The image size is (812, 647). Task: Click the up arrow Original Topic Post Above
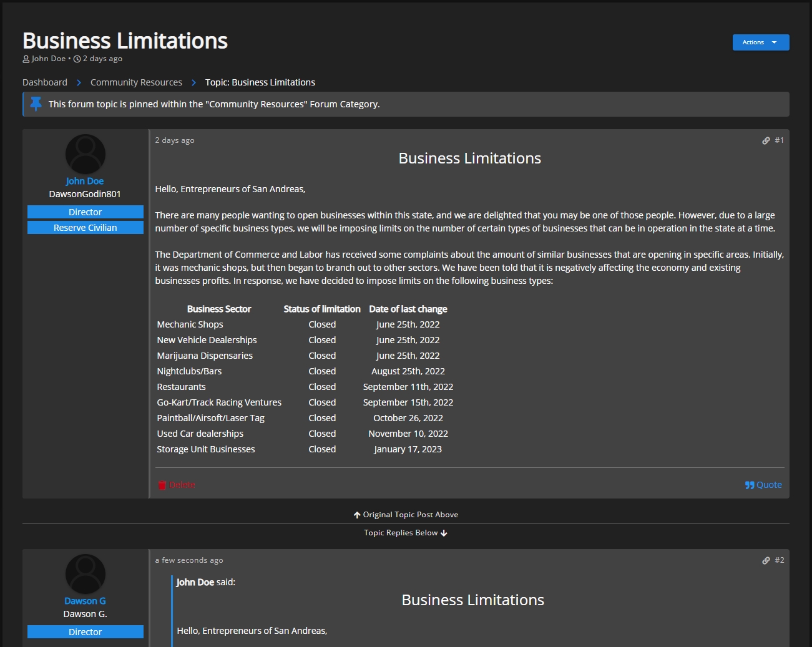(357, 515)
